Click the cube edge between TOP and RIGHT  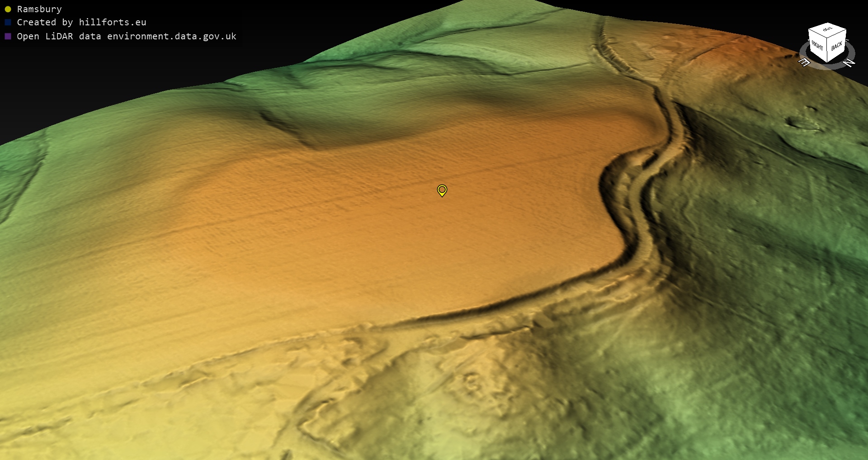(817, 33)
